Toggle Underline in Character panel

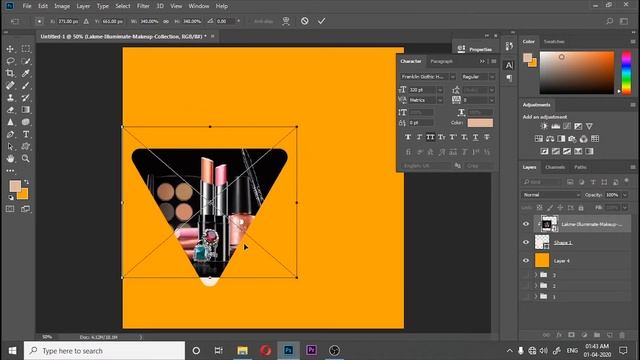(x=476, y=138)
